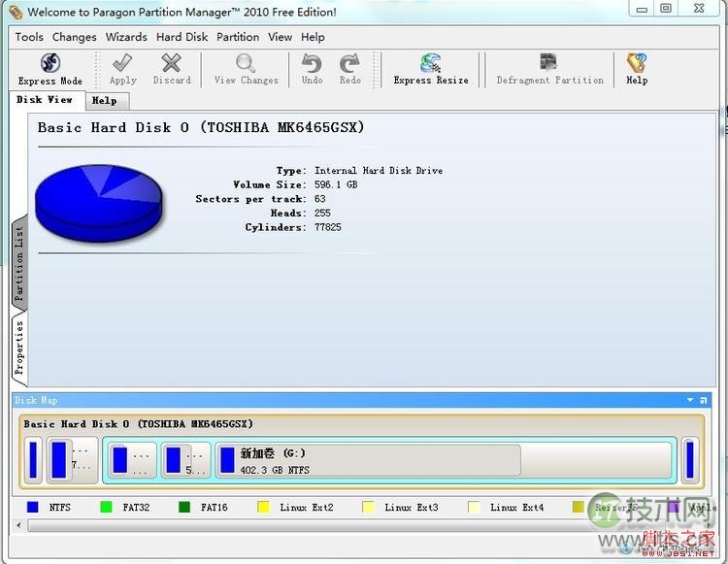Open the Partition menu
728x564 pixels.
tap(238, 37)
